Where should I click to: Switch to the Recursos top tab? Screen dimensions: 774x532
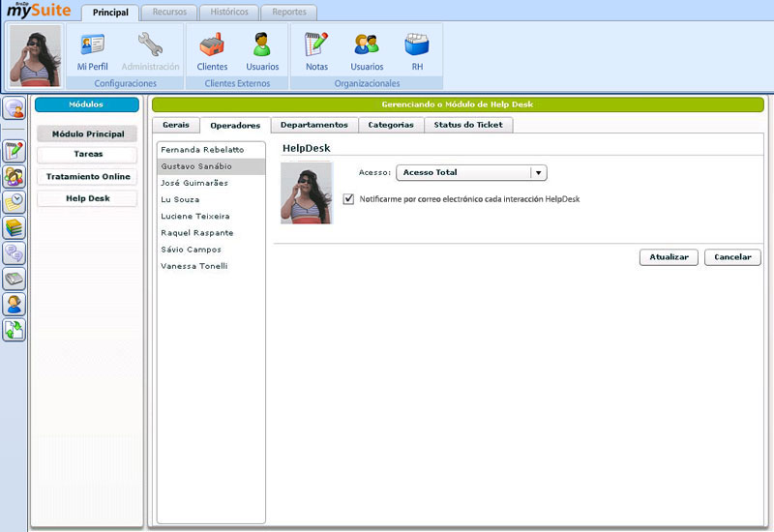169,13
